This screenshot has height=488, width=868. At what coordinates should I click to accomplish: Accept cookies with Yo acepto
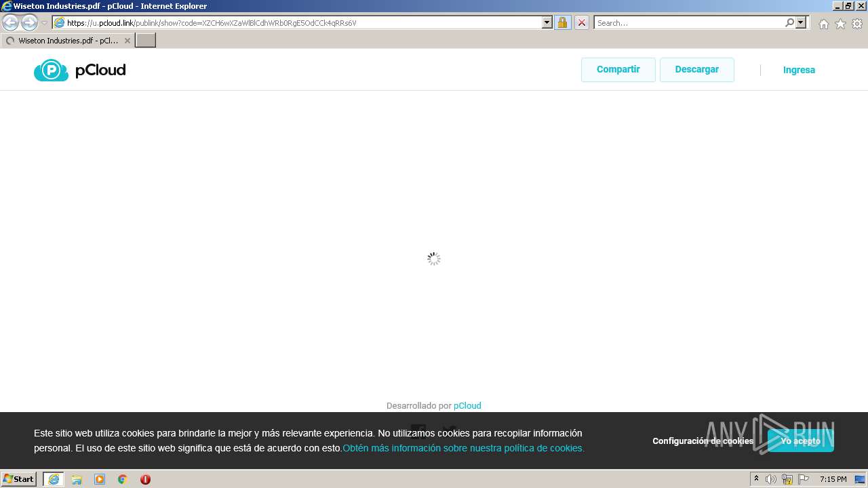800,441
